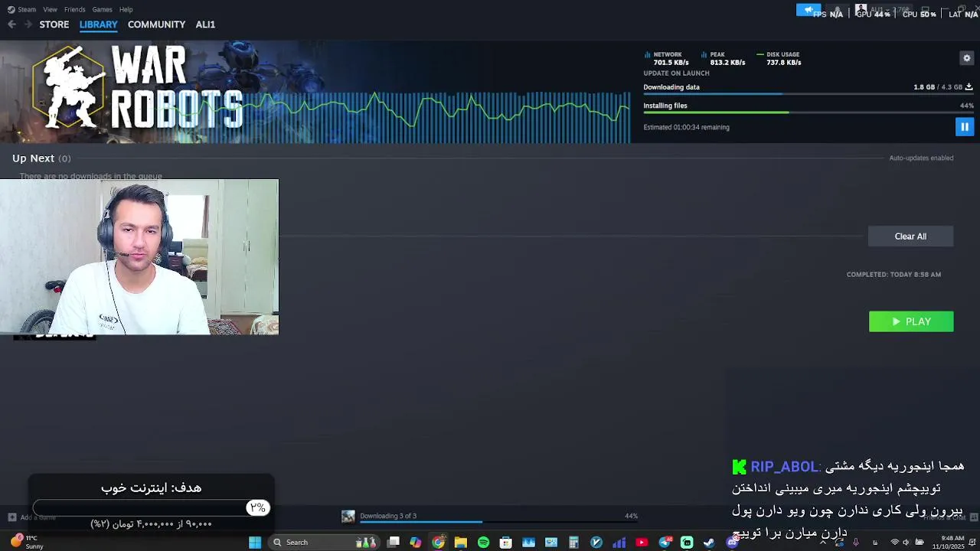Image resolution: width=980 pixels, height=551 pixels.
Task: Open the Windows Start menu
Action: coord(255,543)
